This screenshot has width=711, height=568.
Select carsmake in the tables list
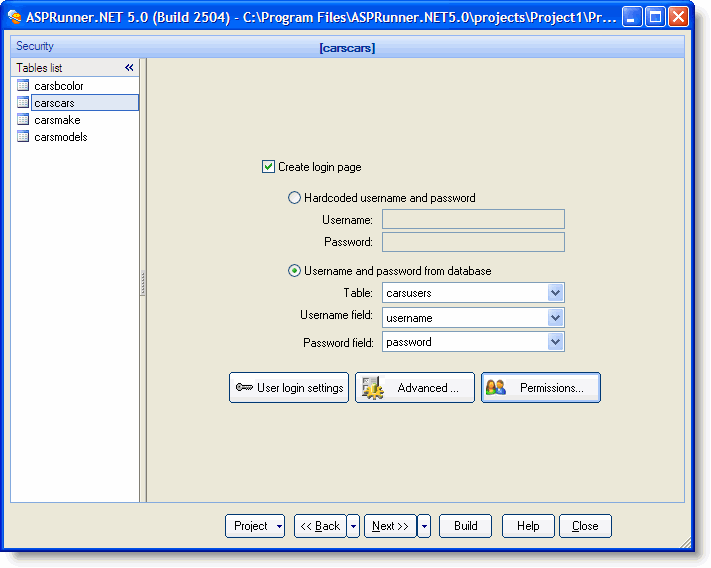[57, 120]
